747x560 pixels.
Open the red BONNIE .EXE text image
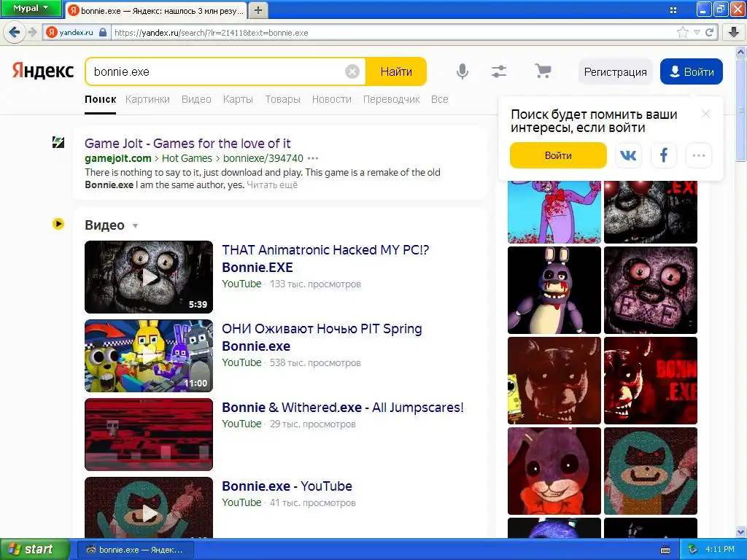(x=650, y=381)
